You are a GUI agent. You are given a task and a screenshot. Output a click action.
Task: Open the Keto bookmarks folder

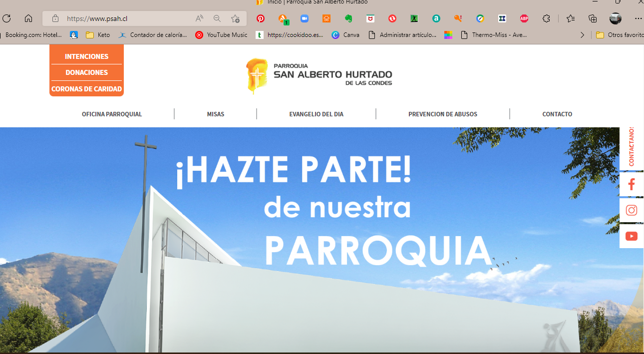pos(98,35)
